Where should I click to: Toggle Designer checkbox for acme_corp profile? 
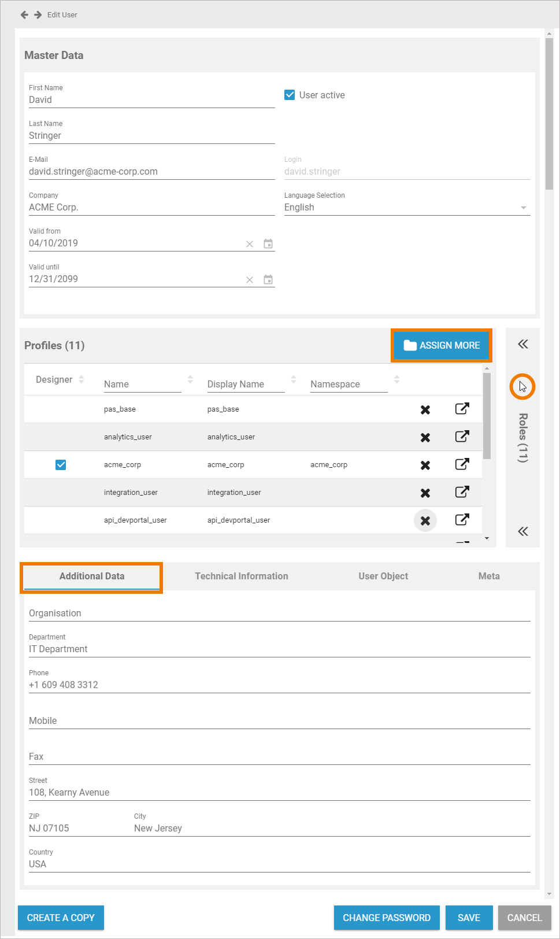61,465
